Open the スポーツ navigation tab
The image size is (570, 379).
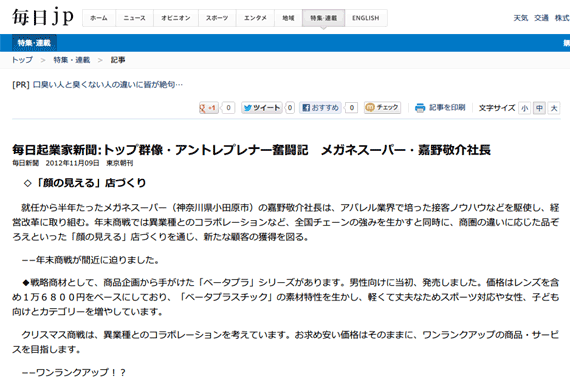click(x=217, y=18)
